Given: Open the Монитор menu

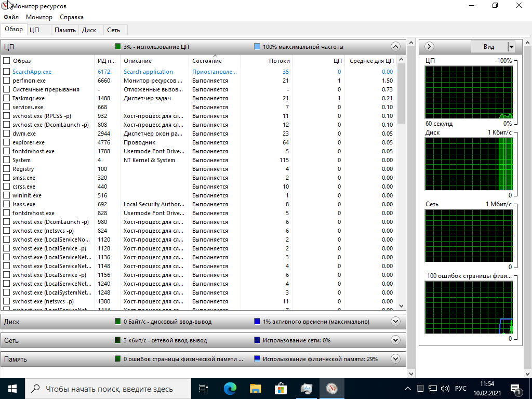Looking at the screenshot, I should coord(39,17).
